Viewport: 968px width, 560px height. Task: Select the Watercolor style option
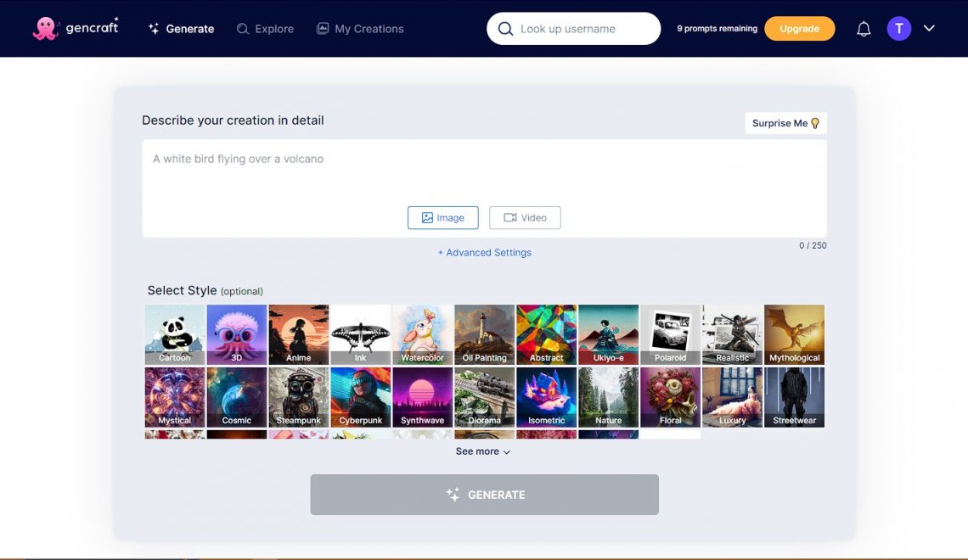tap(422, 334)
